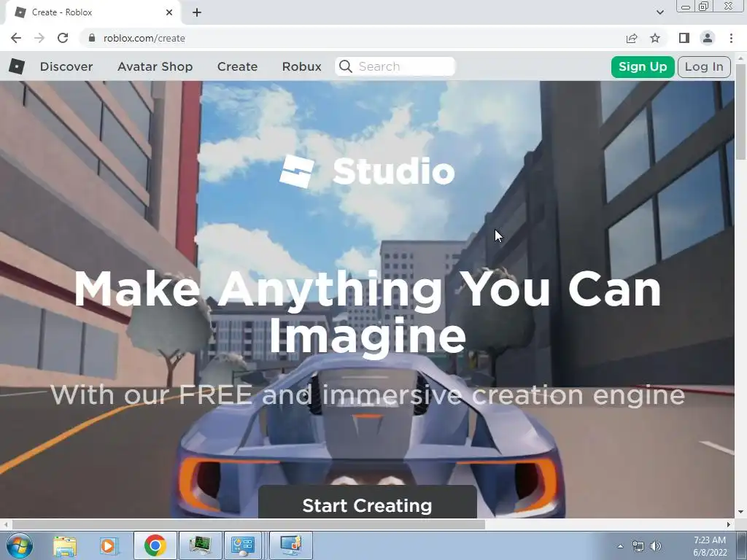747x560 pixels.
Task: Click the volume speaker tray icon
Action: [656, 546]
